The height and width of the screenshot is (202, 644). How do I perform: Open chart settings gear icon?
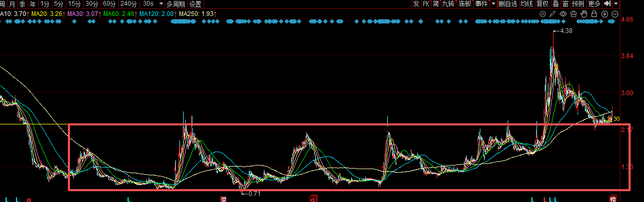point(543,14)
